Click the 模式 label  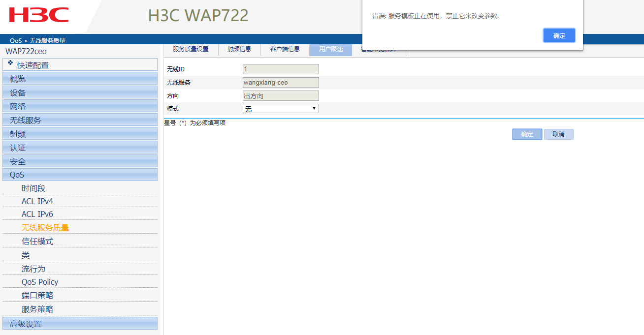pyautogui.click(x=172, y=109)
